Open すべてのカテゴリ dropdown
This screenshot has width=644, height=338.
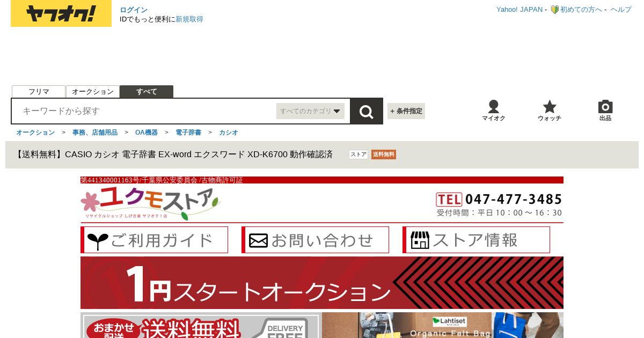(x=310, y=111)
